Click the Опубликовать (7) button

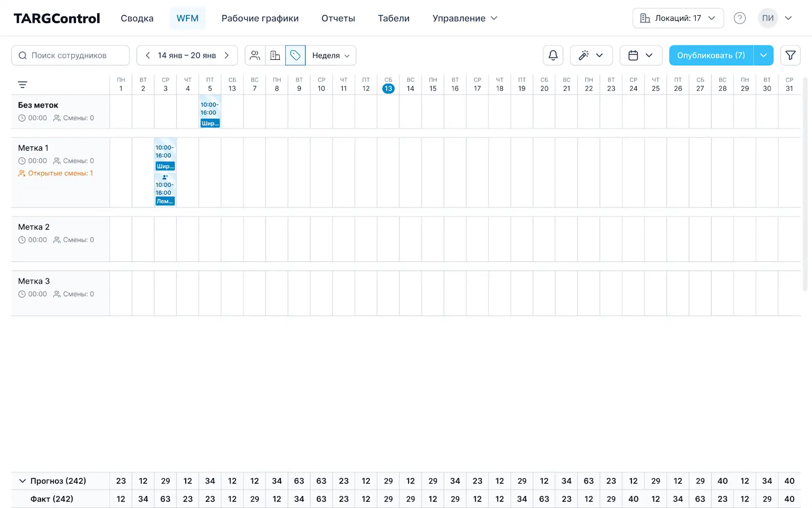tap(711, 55)
